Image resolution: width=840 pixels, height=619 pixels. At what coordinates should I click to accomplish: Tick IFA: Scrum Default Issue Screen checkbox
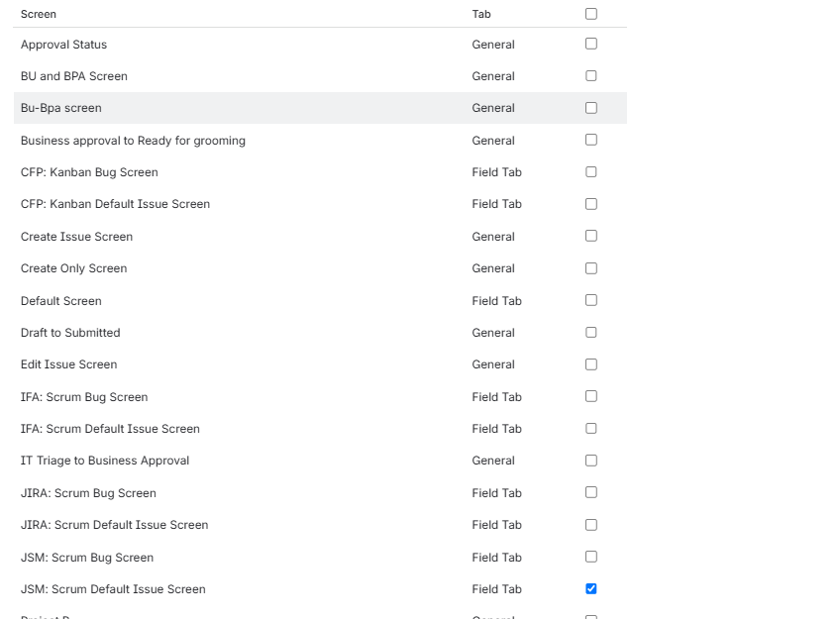(x=591, y=429)
